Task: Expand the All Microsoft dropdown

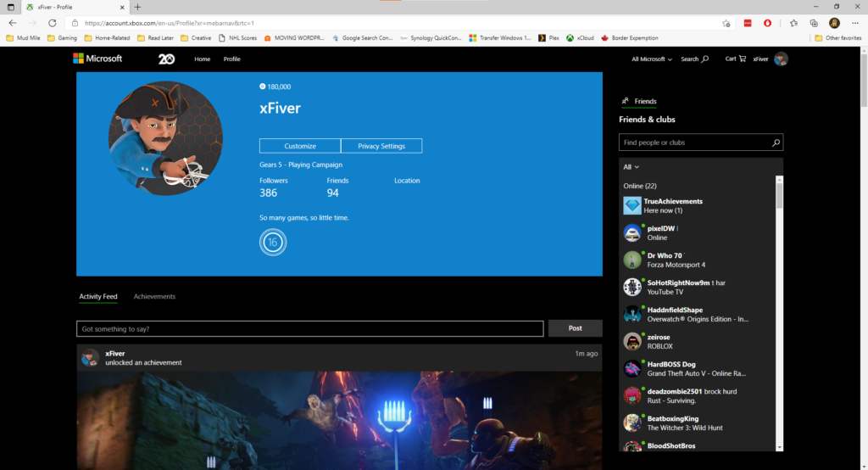Action: point(651,59)
